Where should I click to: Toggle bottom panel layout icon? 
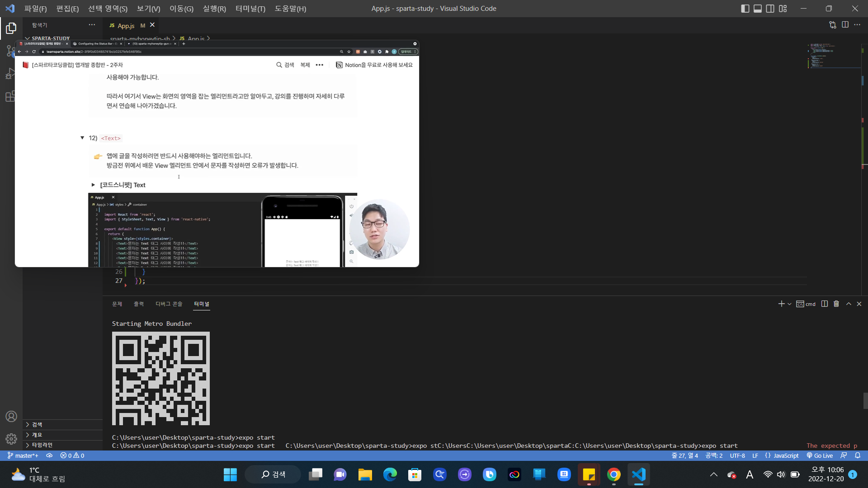758,9
